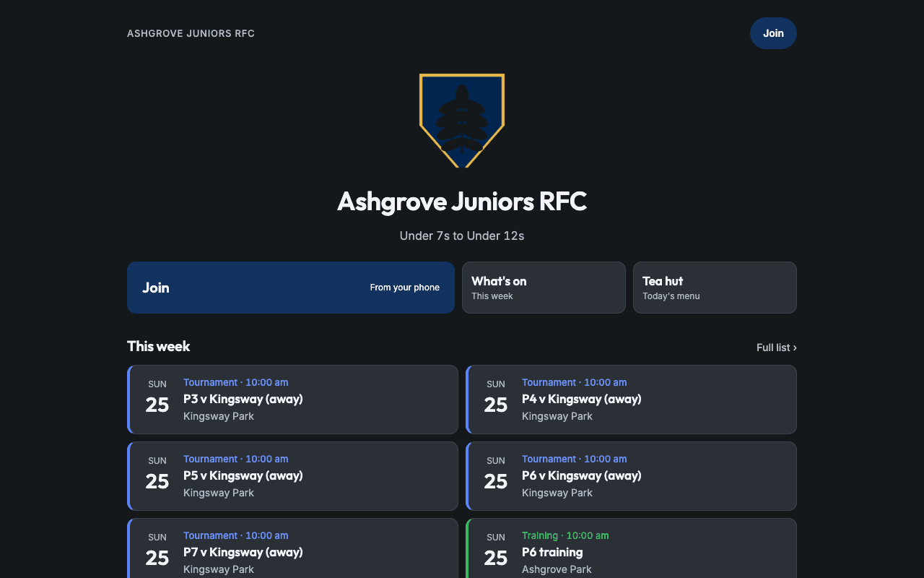Click the This week section heading
Image resolution: width=924 pixels, height=578 pixels.
point(159,346)
